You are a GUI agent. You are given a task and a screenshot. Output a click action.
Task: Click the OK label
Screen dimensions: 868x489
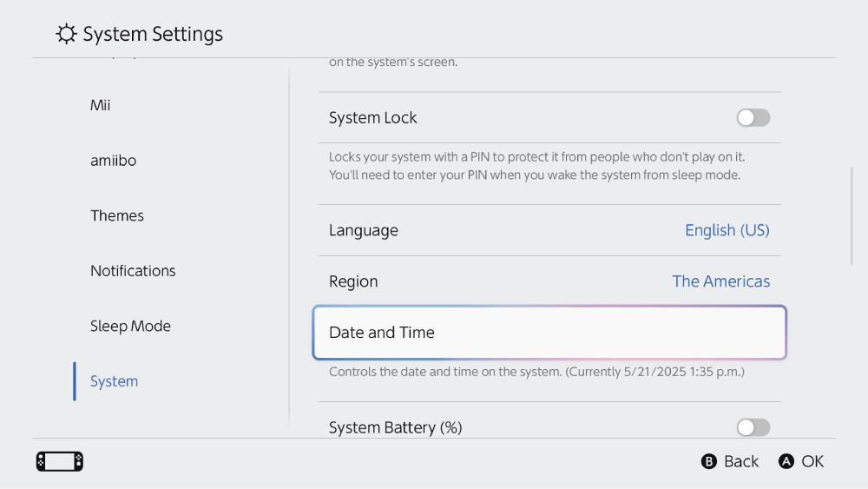[x=812, y=461]
